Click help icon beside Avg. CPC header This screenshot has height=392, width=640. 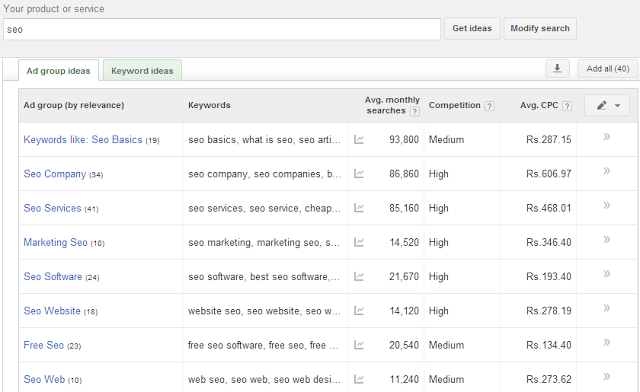point(567,106)
